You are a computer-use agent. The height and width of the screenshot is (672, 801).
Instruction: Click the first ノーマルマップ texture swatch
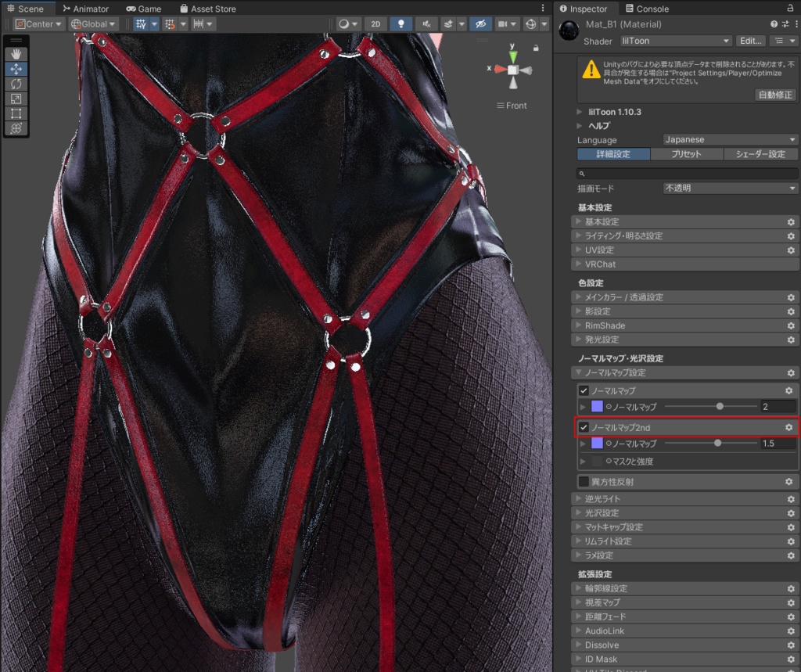click(x=597, y=406)
